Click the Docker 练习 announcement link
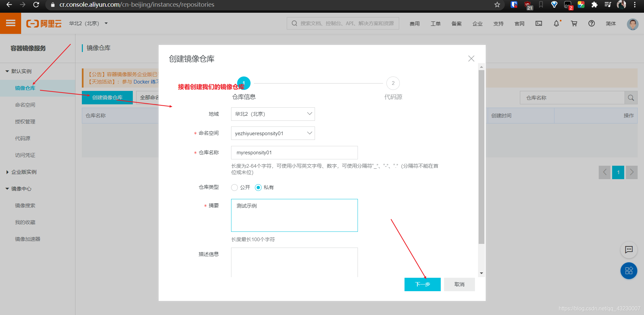The width and height of the screenshot is (644, 315). click(x=146, y=82)
